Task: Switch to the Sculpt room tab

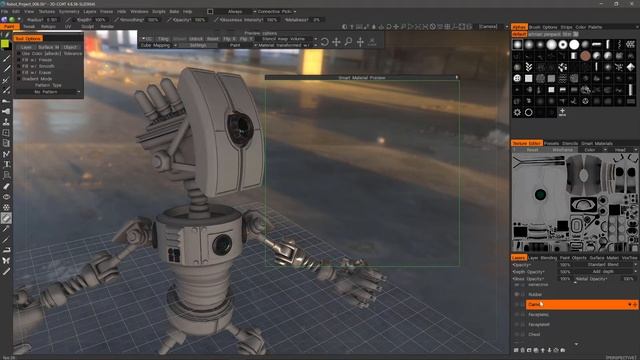Action: [87, 27]
